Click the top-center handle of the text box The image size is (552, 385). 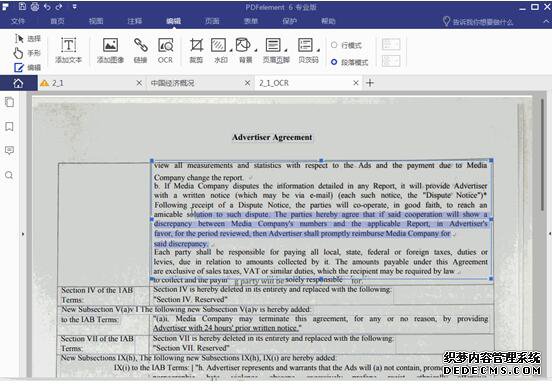coord(321,160)
